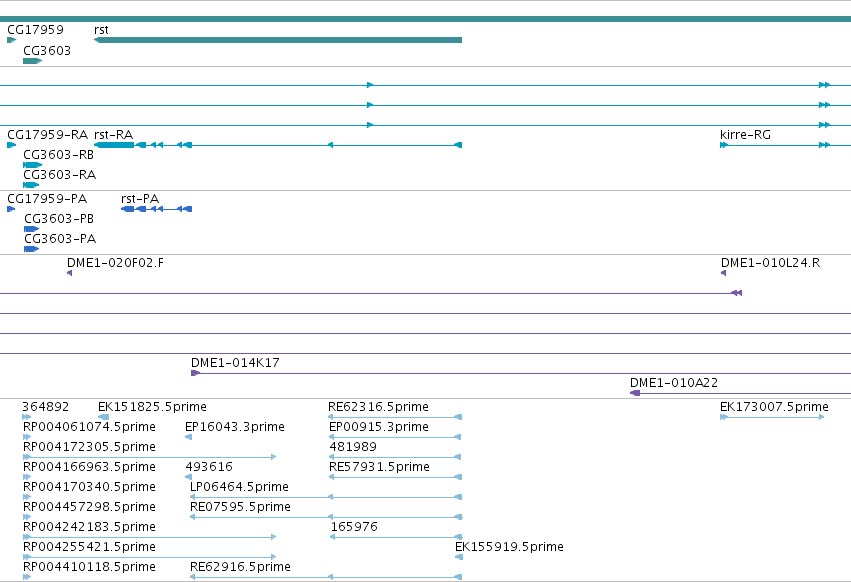Click the RE07595.5prime EST label
The height and width of the screenshot is (582, 851).
(x=240, y=507)
